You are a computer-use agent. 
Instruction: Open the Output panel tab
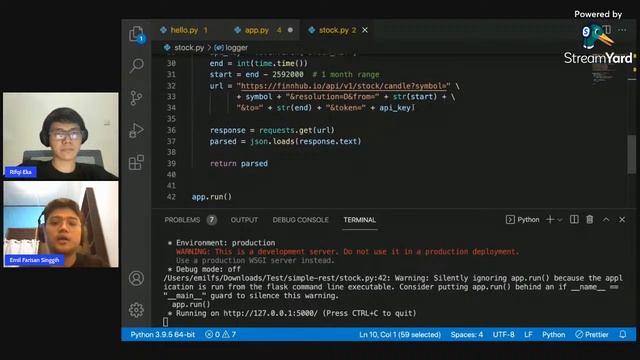click(244, 220)
